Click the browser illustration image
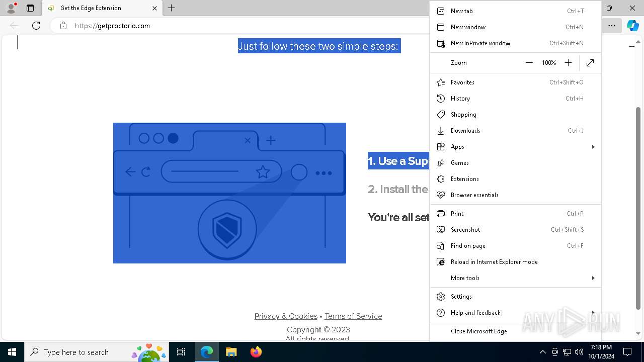The height and width of the screenshot is (362, 644). 229,193
